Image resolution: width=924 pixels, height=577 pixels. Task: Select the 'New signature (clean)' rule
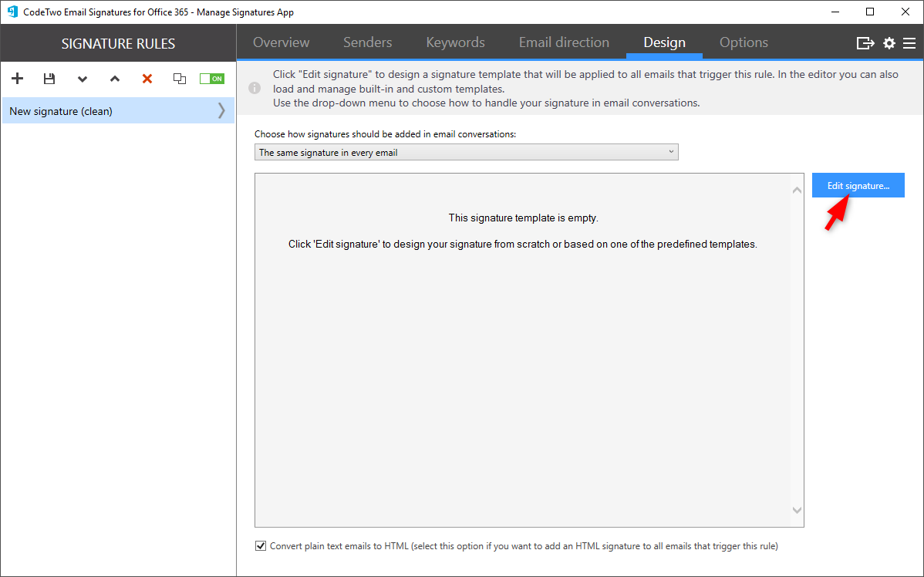118,111
